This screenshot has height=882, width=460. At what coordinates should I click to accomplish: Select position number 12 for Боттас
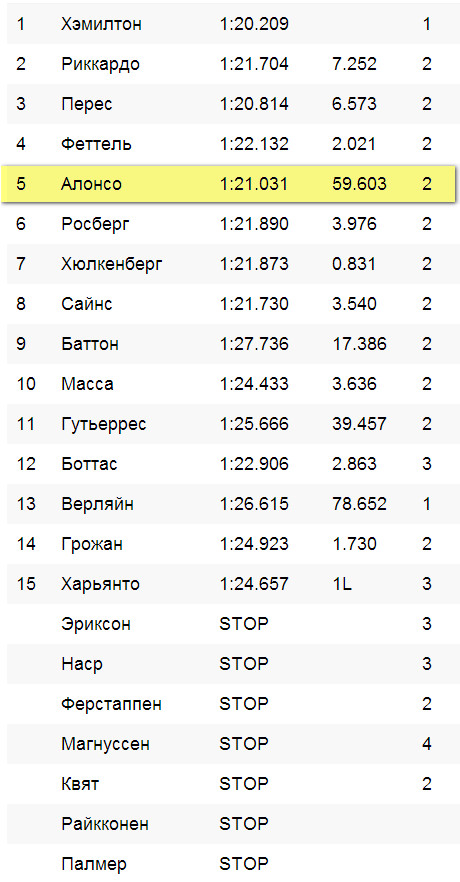click(26, 464)
